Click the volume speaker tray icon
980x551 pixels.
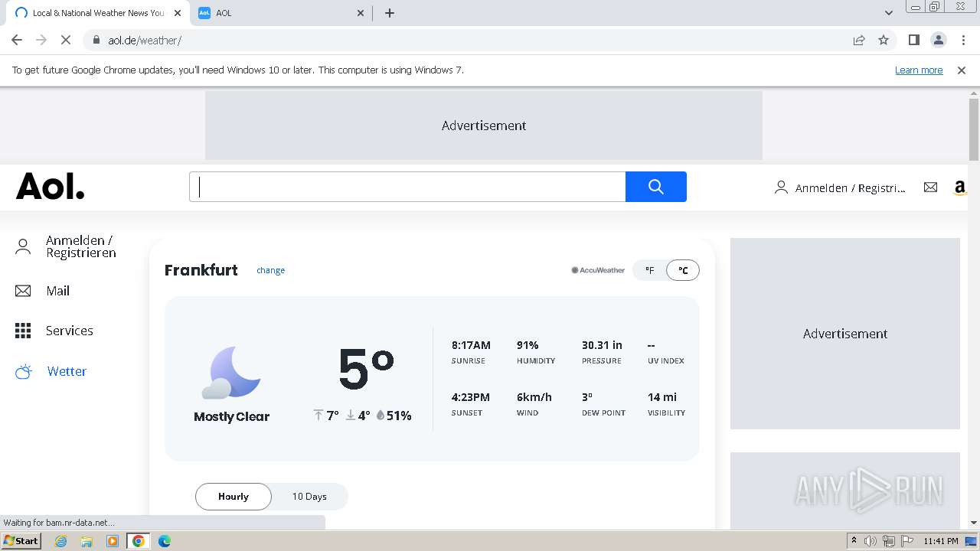coord(871,541)
